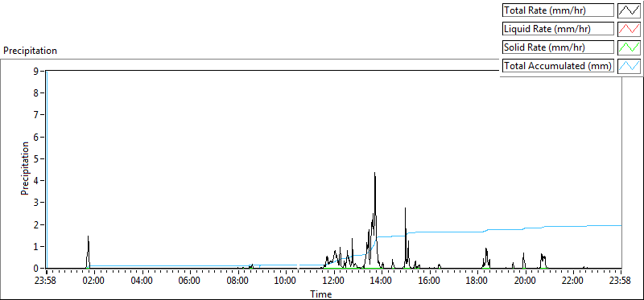Select the Total Accumulated (mm) legend label
The height and width of the screenshot is (300, 644).
[x=558, y=66]
